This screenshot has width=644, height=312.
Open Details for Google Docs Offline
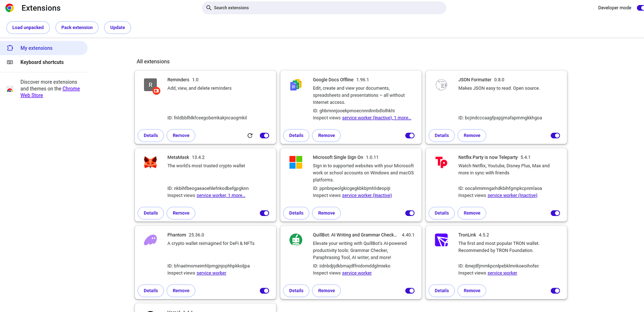pyautogui.click(x=296, y=136)
